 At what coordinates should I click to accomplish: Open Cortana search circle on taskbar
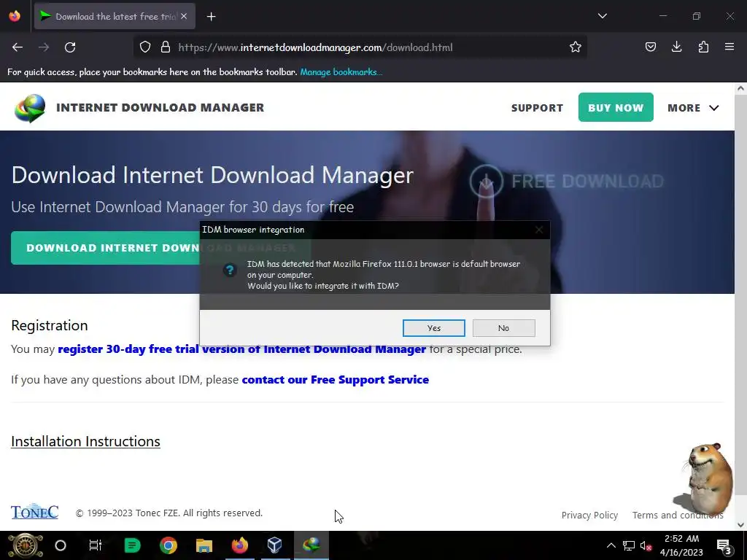coord(61,545)
